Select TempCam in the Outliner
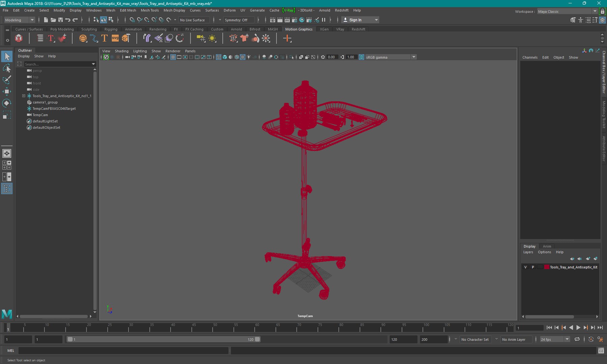 40,115
